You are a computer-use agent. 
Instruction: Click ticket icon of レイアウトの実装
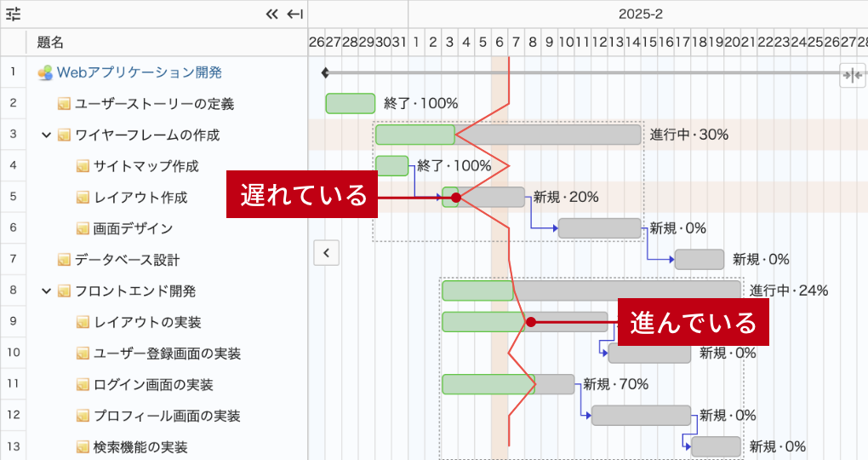(83, 322)
